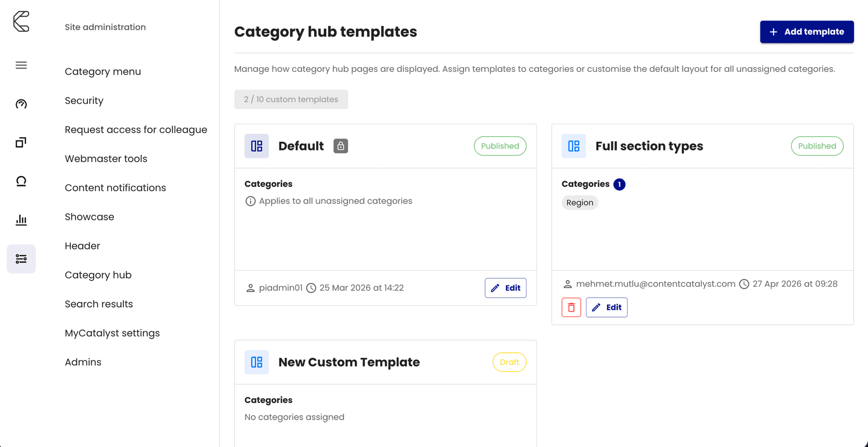868x447 pixels.
Task: Open Content notifications page
Action: click(115, 188)
